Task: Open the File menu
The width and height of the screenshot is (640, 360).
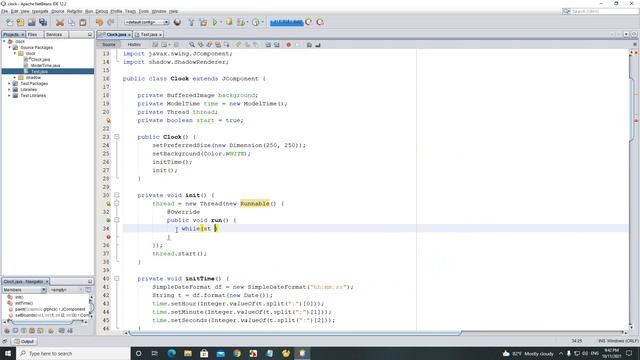Action: (5, 11)
